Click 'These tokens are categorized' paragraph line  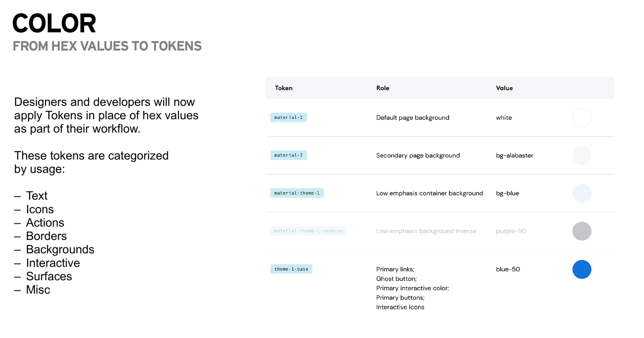pyautogui.click(x=91, y=155)
